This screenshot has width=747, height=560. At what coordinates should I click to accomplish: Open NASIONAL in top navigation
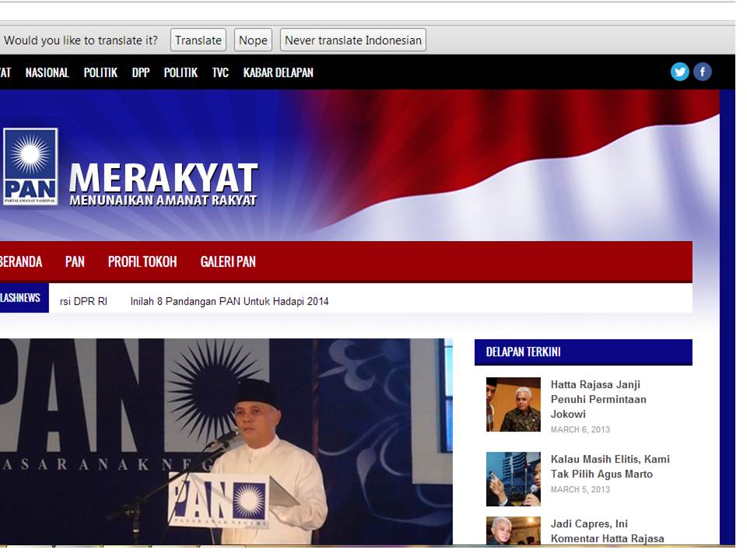(47, 73)
